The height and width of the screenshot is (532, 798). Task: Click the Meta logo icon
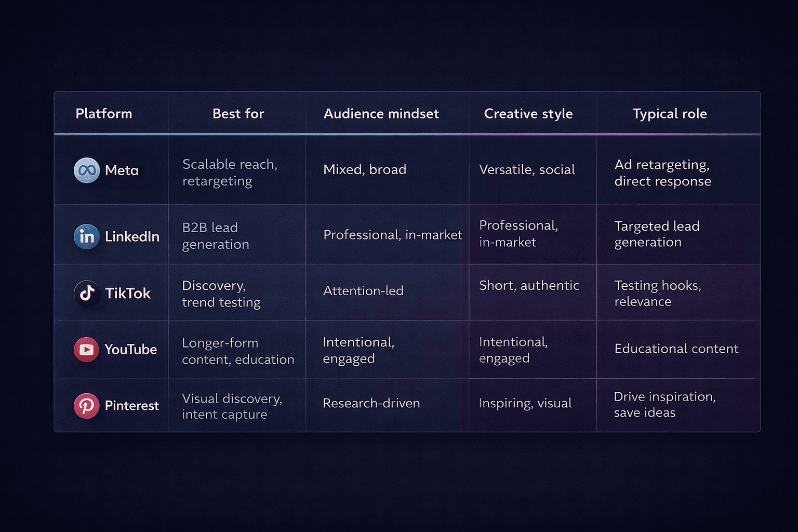87,170
